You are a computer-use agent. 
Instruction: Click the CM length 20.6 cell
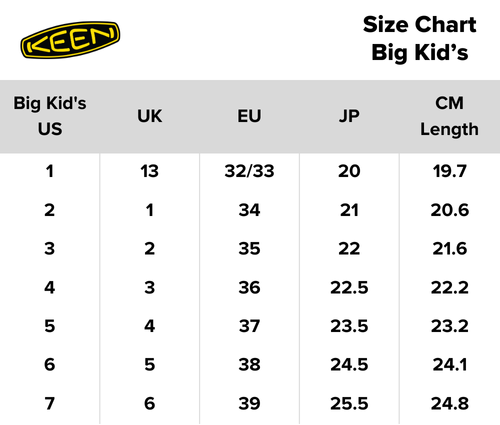[450, 210]
